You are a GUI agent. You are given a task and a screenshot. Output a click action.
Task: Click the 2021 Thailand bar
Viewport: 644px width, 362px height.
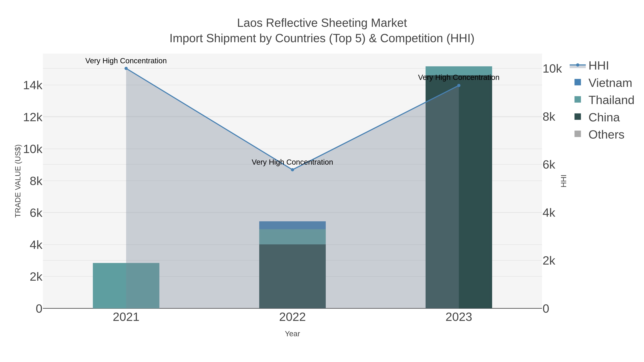point(126,285)
